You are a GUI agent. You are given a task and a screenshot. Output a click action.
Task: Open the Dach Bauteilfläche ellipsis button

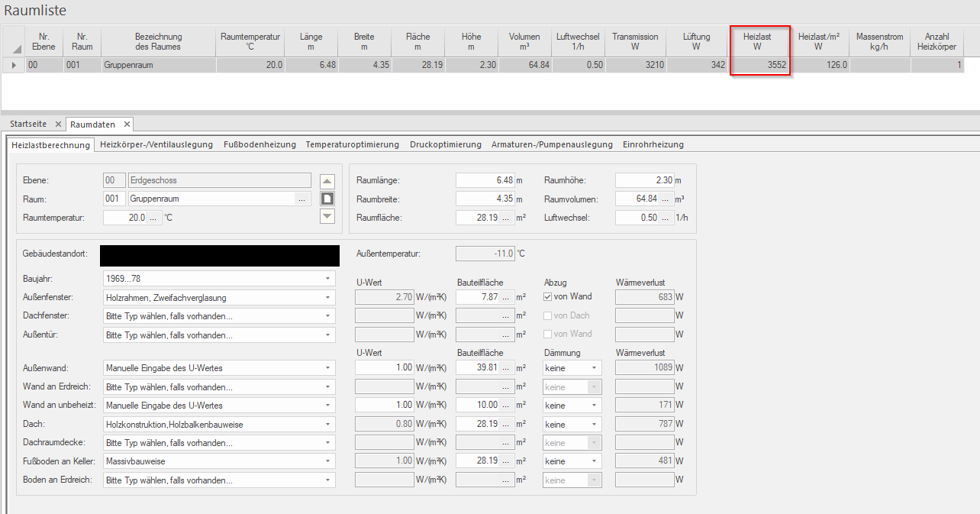(505, 424)
